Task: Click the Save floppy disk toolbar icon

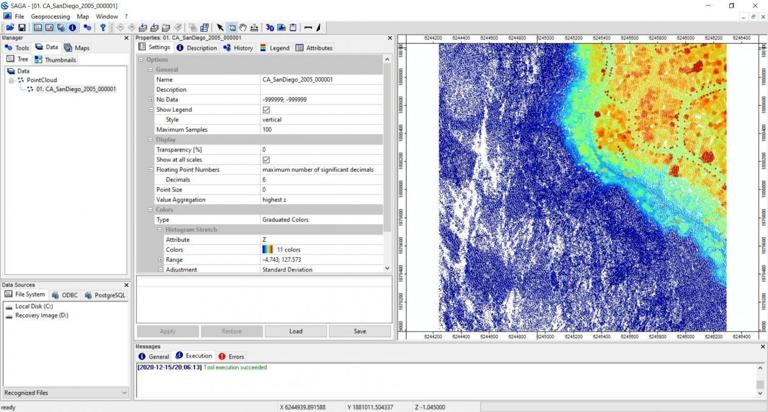Action: (x=22, y=28)
